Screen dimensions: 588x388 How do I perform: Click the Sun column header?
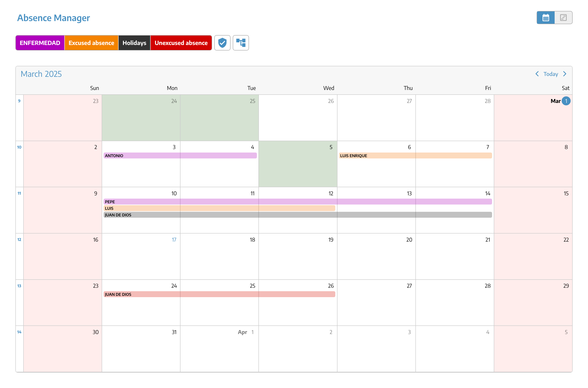[94, 88]
